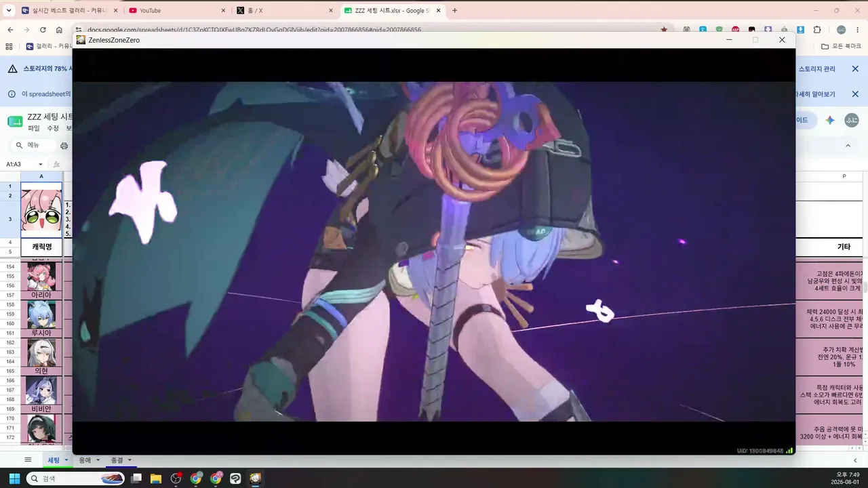
Task: Open the Chrome tab search dropdown
Action: click(9, 10)
